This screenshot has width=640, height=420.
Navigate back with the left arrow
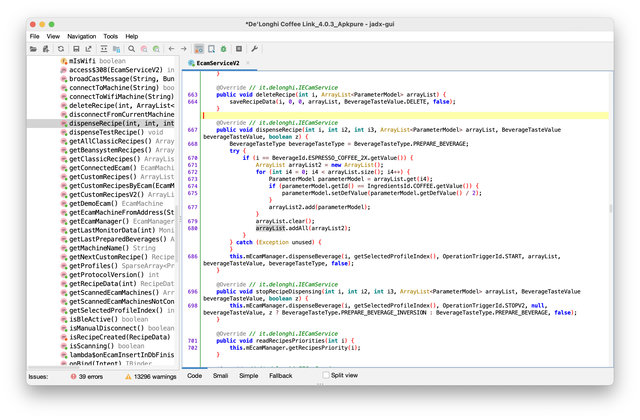tap(171, 49)
